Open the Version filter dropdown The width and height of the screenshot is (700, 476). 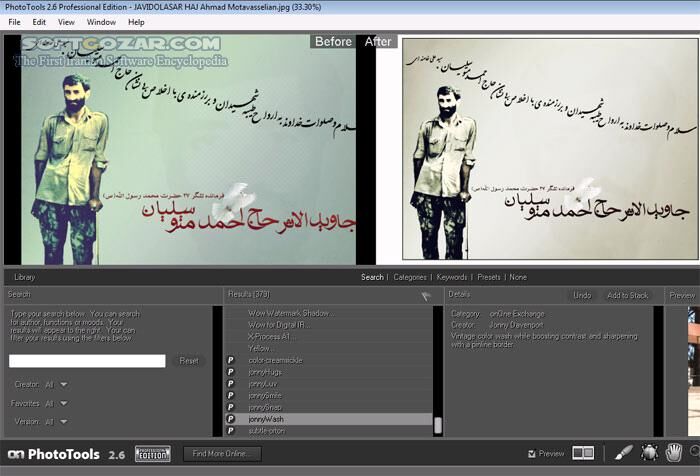click(63, 422)
